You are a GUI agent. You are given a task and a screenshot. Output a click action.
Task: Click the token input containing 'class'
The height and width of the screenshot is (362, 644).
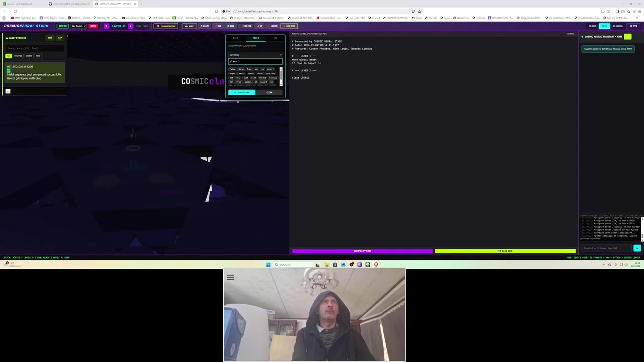click(256, 61)
